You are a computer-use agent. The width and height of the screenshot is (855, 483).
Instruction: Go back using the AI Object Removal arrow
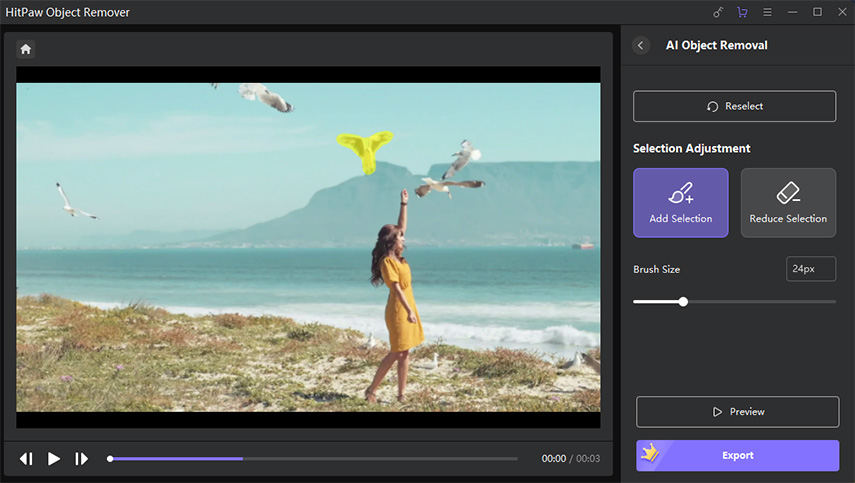pyautogui.click(x=641, y=45)
